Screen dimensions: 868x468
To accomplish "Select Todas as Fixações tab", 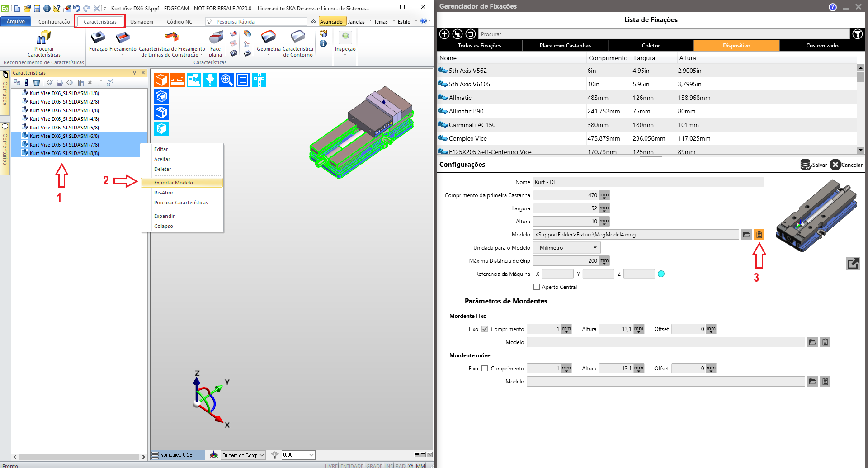I will [479, 45].
